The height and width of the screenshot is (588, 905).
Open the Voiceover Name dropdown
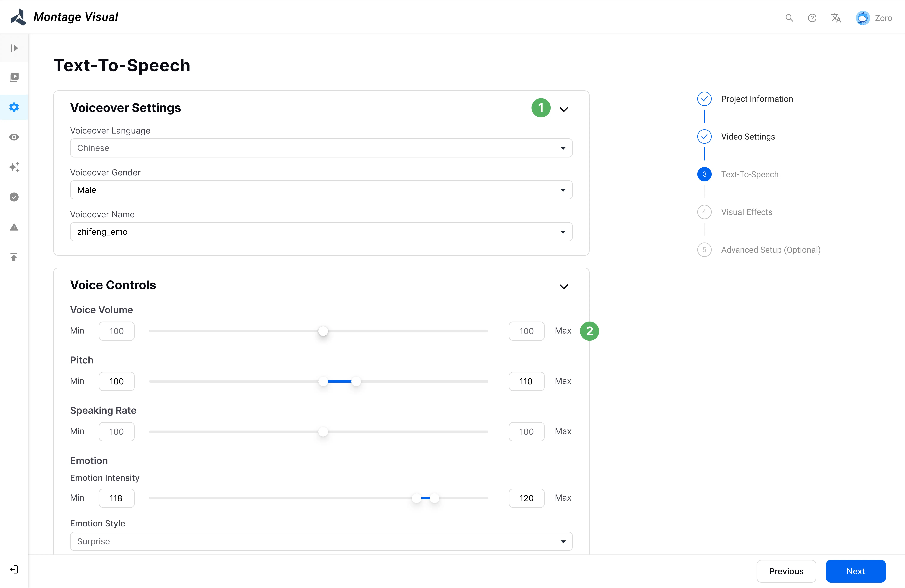321,232
